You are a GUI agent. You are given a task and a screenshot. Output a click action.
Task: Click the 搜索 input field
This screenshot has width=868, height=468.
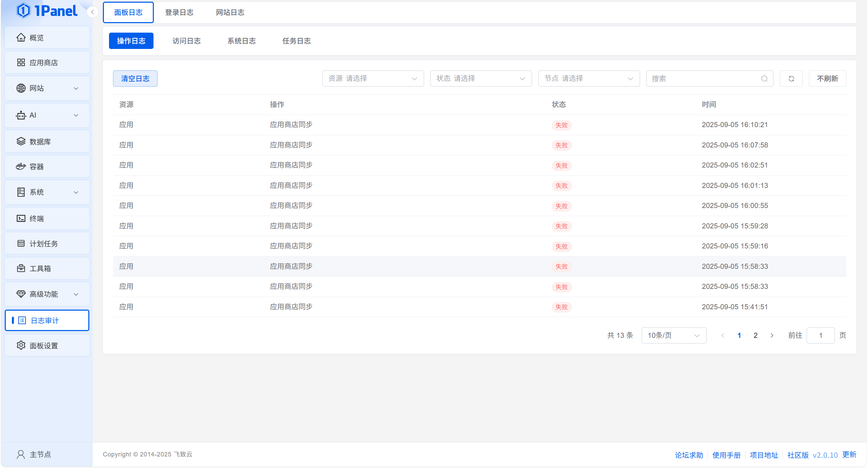pos(710,79)
